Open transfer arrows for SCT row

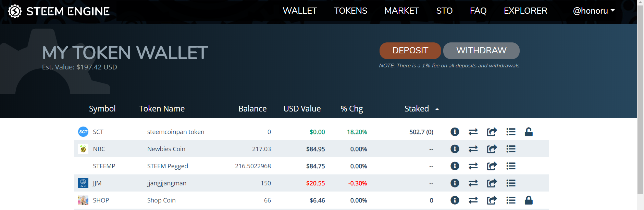(x=473, y=132)
